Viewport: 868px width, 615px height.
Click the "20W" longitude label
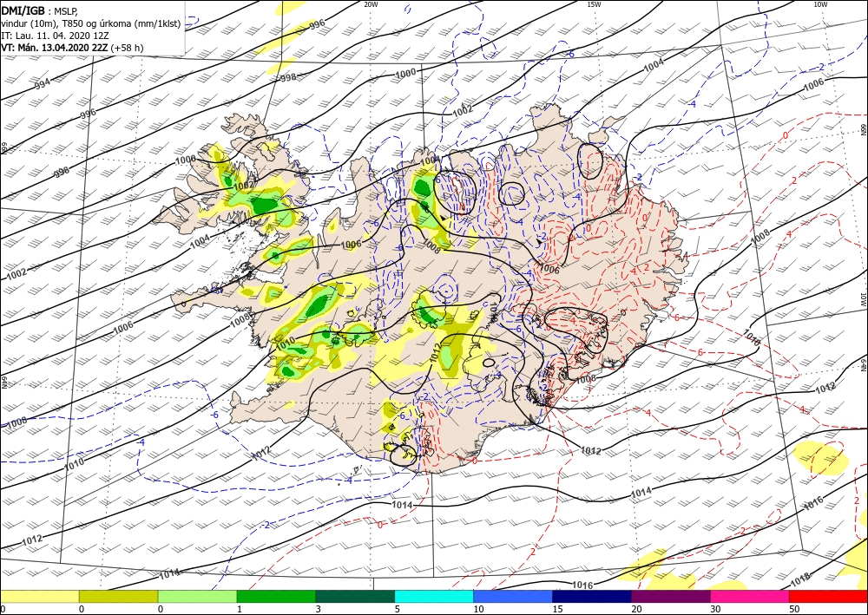coord(371,4)
